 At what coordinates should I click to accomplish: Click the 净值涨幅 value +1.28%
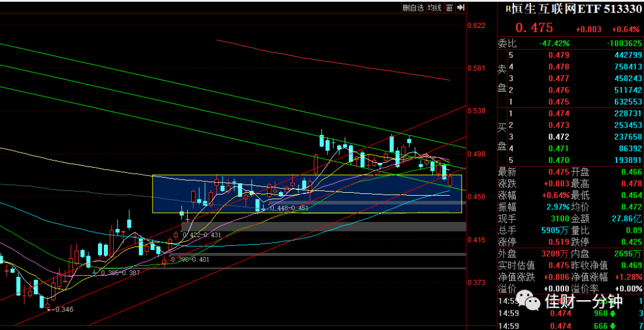pyautogui.click(x=629, y=277)
